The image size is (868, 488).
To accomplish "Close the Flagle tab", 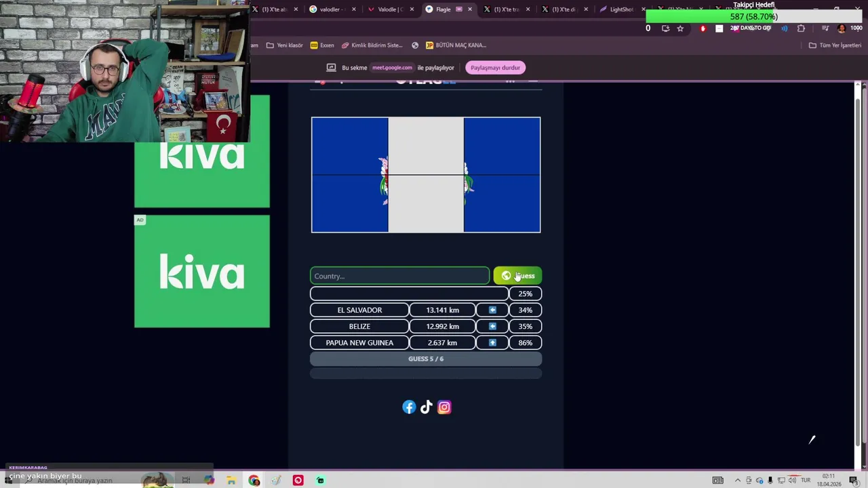I will [469, 9].
